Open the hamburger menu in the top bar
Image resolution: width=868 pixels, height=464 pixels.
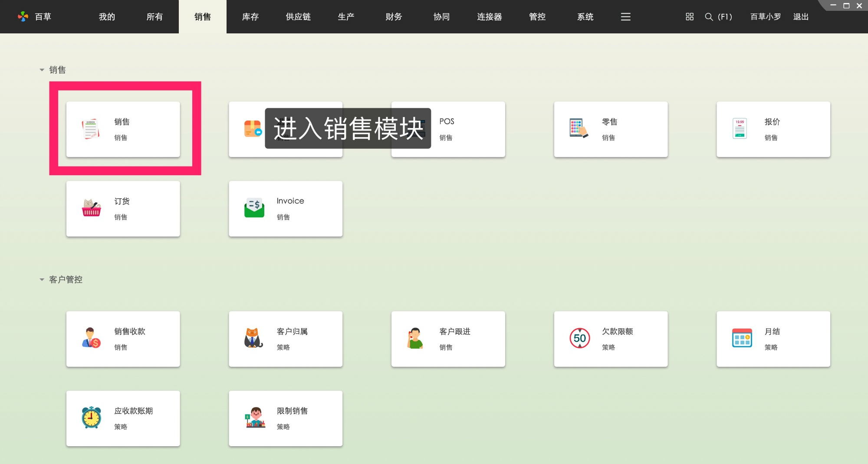pyautogui.click(x=625, y=16)
